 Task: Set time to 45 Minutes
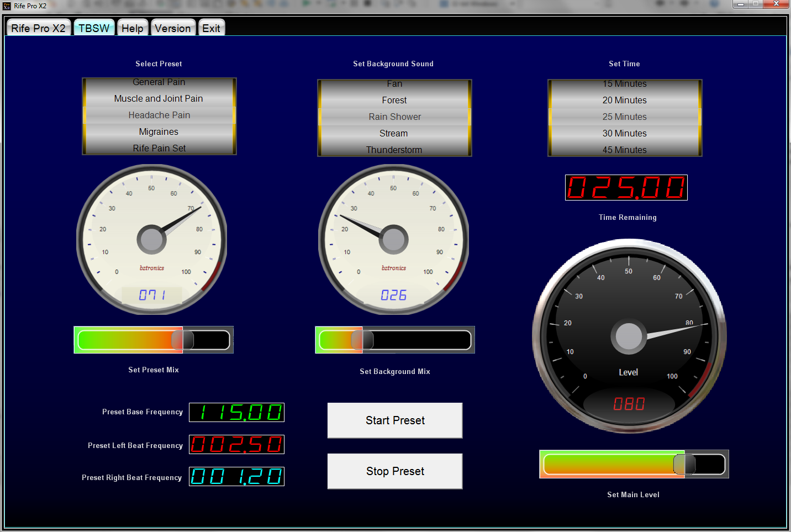[x=625, y=149]
